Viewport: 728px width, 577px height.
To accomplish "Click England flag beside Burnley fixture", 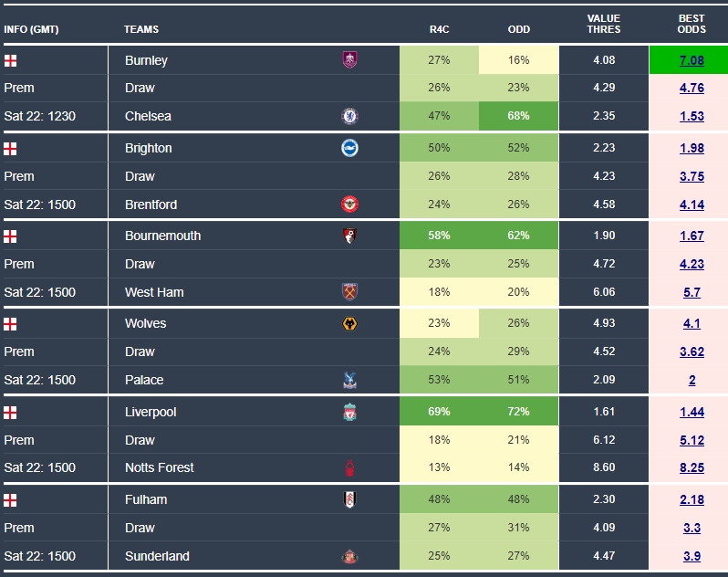I will (10, 60).
